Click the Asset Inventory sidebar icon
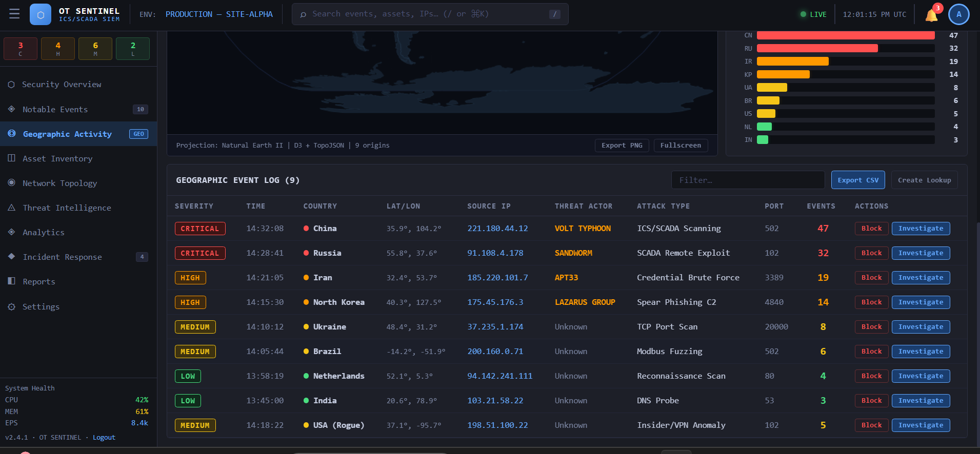The width and height of the screenshot is (980, 454). tap(11, 158)
